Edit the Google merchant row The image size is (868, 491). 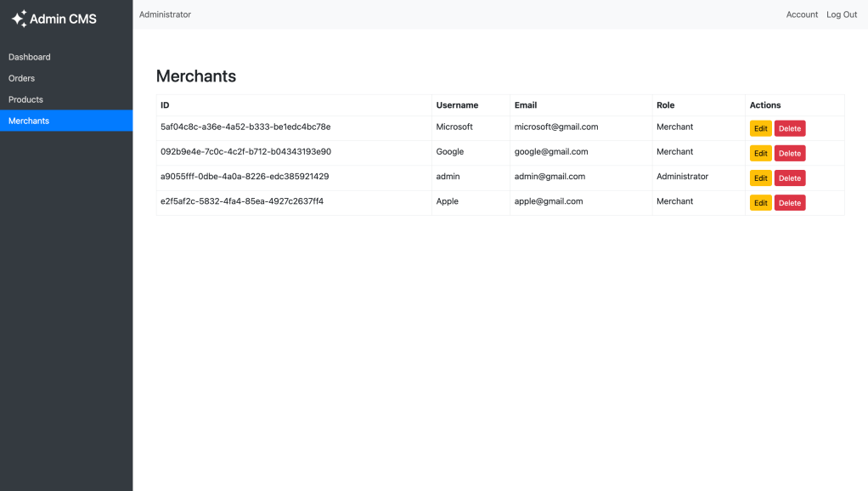point(760,154)
